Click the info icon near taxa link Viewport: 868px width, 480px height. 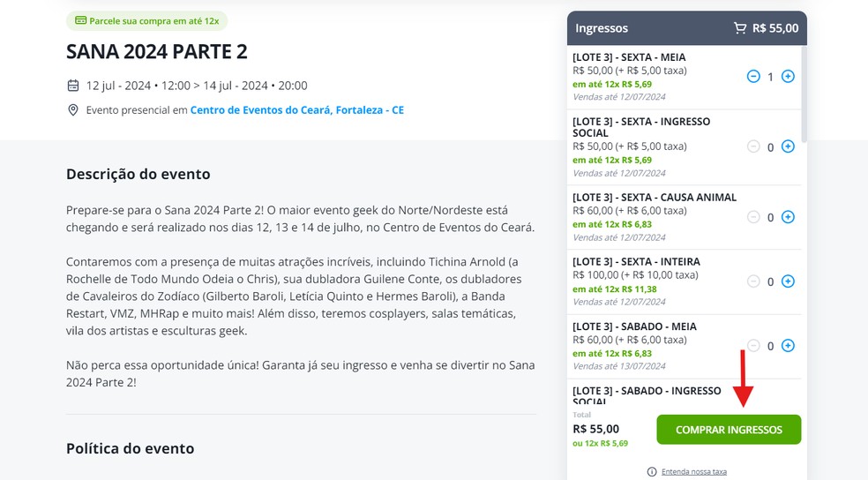652,472
